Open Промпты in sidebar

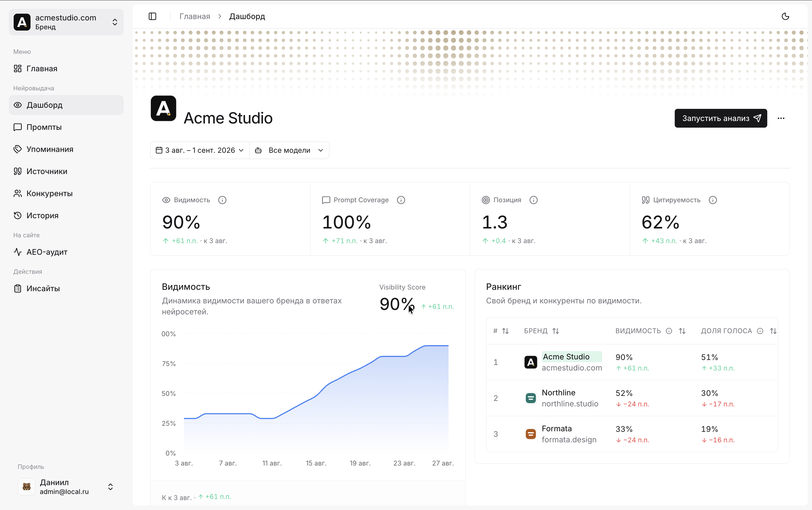(66, 127)
